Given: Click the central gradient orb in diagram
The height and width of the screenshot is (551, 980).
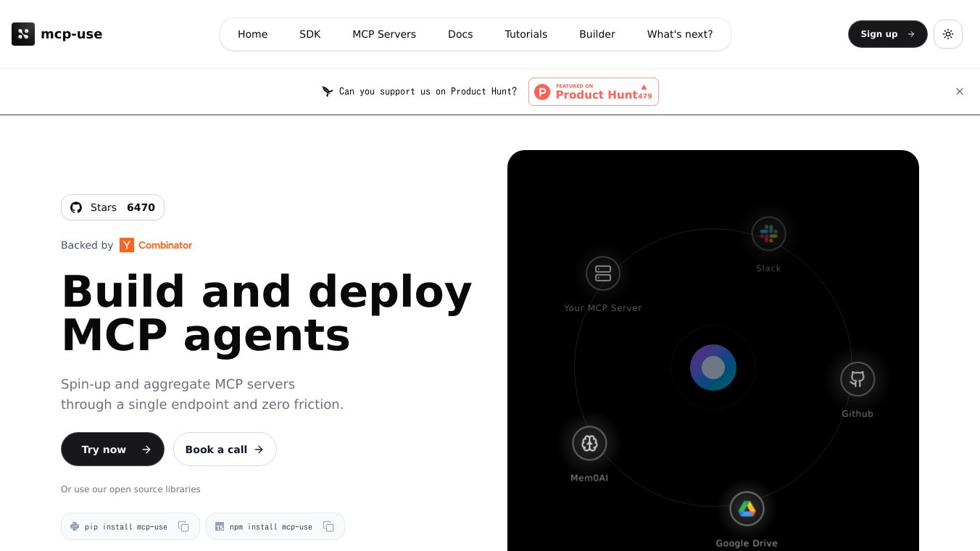Looking at the screenshot, I should click(x=713, y=368).
